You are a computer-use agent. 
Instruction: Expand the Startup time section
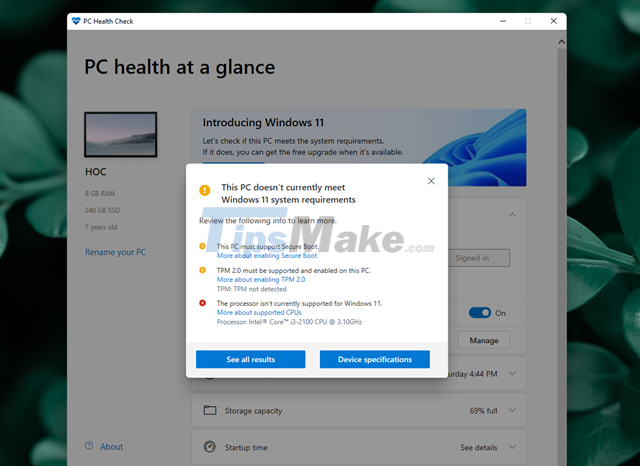(x=513, y=447)
